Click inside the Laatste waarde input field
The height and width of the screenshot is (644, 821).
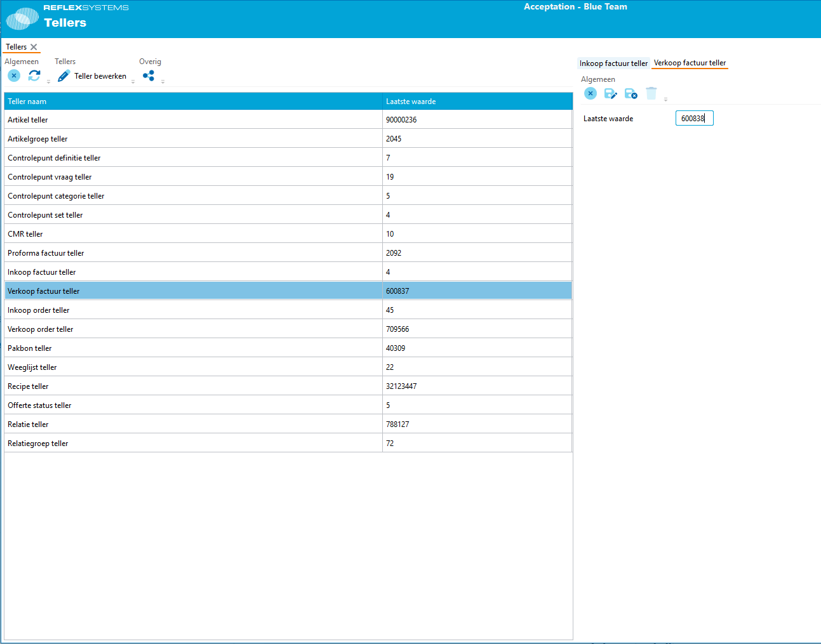[x=694, y=118]
